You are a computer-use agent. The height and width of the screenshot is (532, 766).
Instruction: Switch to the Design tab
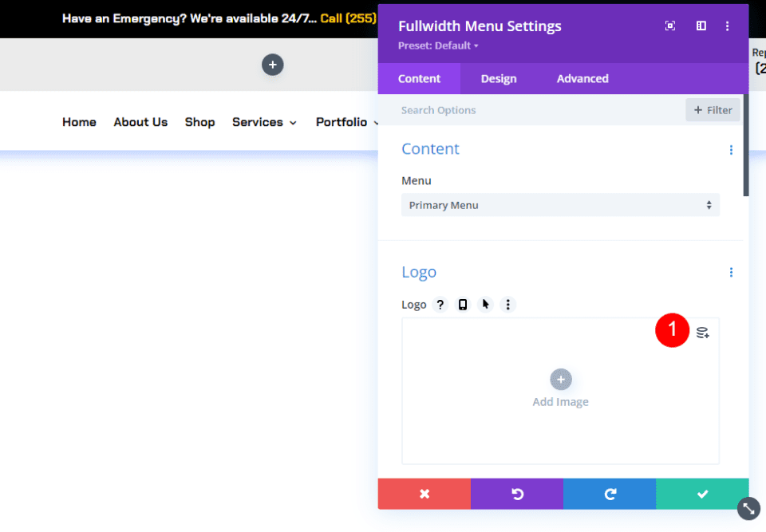click(x=499, y=79)
